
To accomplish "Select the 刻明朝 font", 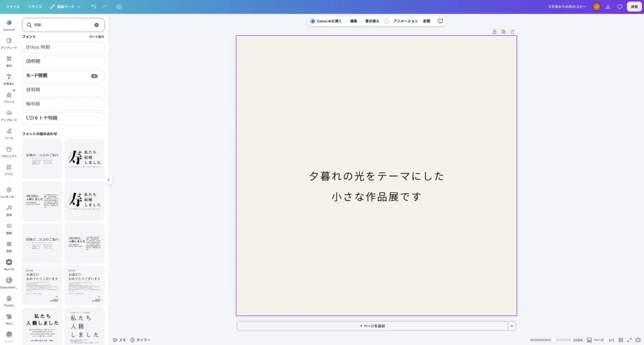I will 64,90.
